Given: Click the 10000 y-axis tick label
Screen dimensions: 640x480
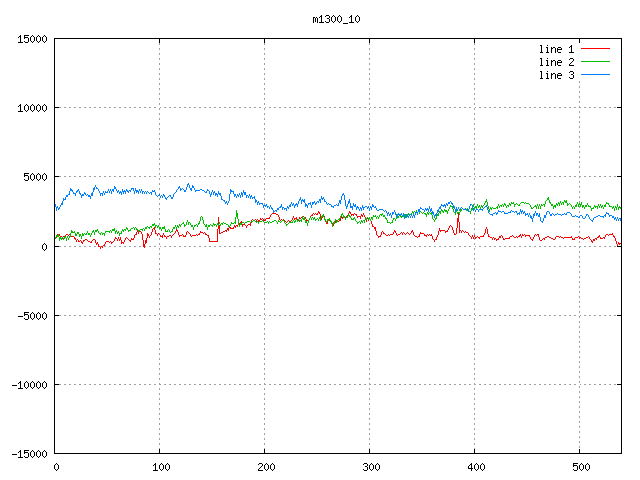Looking at the screenshot, I should pos(31,108).
